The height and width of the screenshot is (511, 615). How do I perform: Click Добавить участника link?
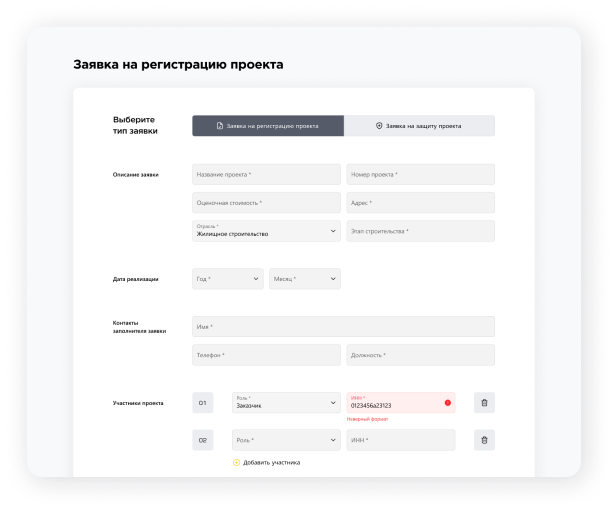tap(271, 462)
